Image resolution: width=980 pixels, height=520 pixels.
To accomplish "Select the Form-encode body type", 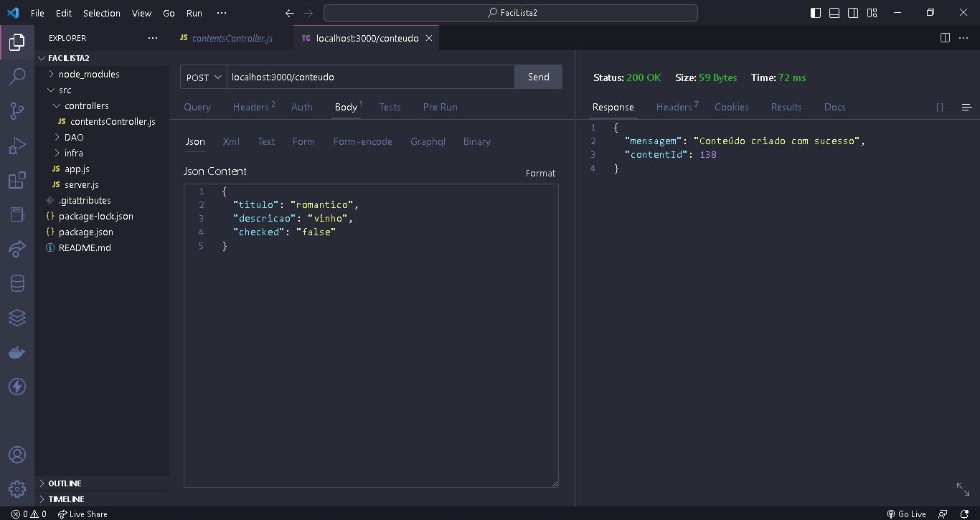I will 362,141.
